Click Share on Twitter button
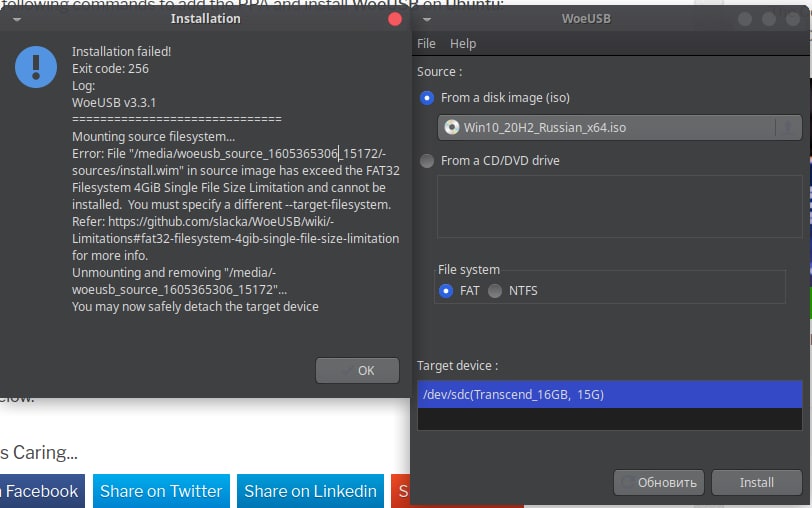812x508 pixels. coord(161,491)
